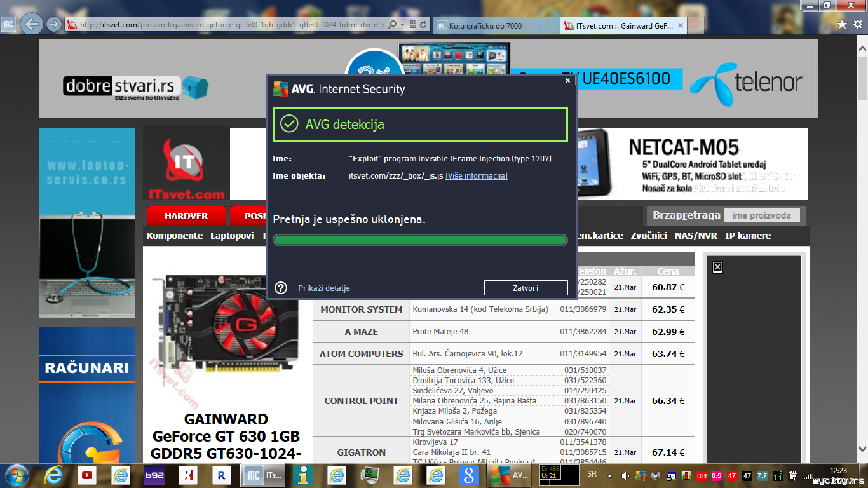Click the laptop-servis.co.rs side ad

click(87, 222)
